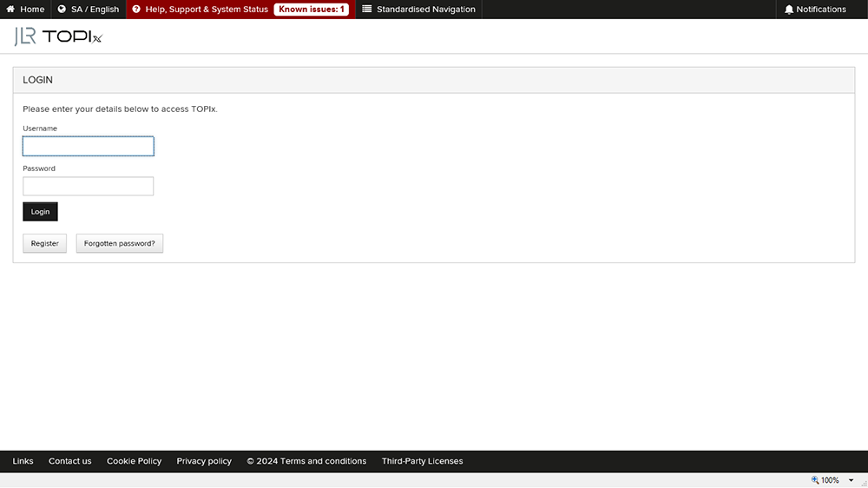Click the Standardised Navigation list icon
This screenshot has width=868, height=488.
tap(366, 9)
